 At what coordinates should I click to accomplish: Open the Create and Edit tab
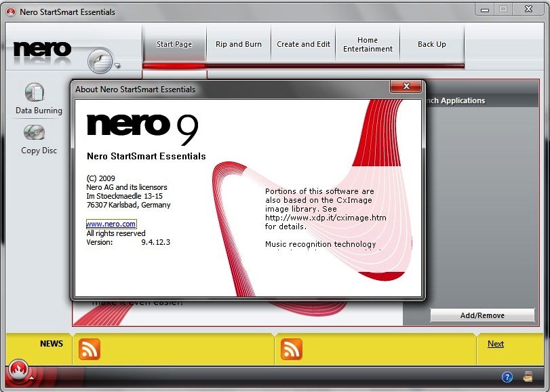[x=303, y=44]
